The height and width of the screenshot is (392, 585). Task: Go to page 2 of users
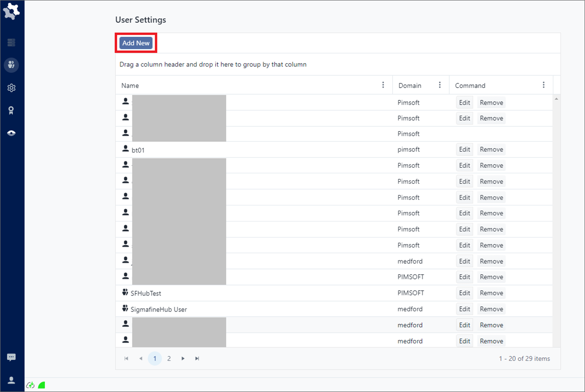point(169,359)
